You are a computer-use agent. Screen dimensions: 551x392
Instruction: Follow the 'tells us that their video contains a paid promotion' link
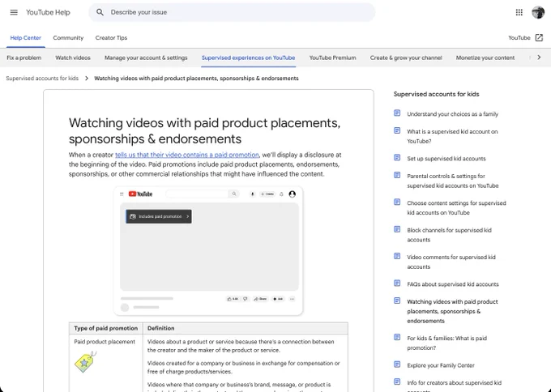click(x=187, y=155)
